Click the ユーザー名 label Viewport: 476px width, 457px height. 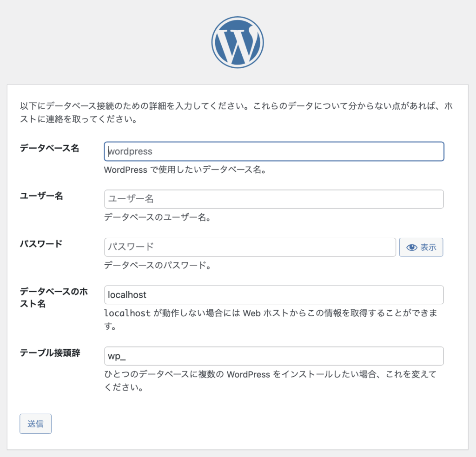pos(41,196)
